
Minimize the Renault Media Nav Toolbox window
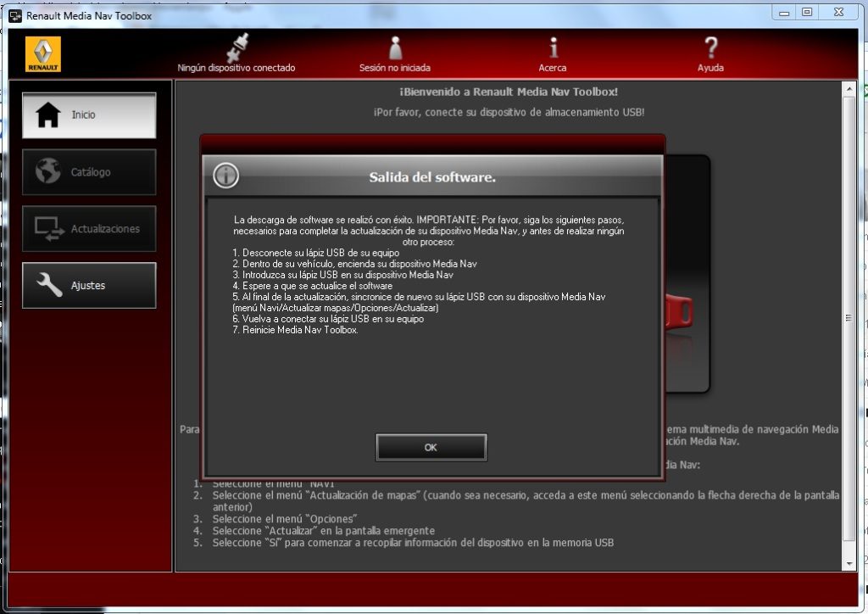[785, 12]
